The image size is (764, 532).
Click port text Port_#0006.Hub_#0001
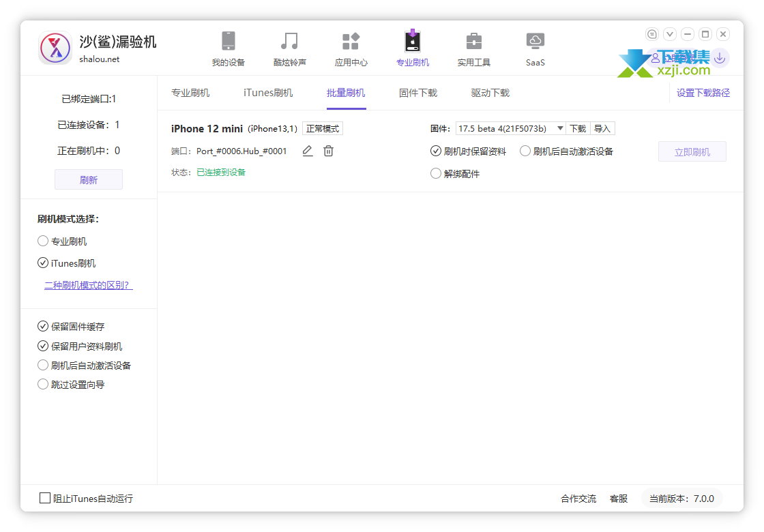click(x=241, y=151)
